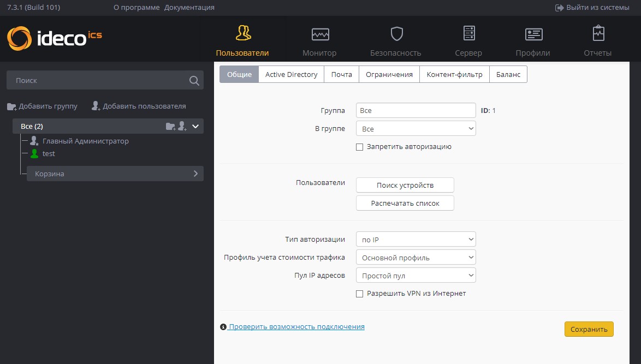Open the Profiles section icon
Screen dimensions: 641x364
pos(533,34)
